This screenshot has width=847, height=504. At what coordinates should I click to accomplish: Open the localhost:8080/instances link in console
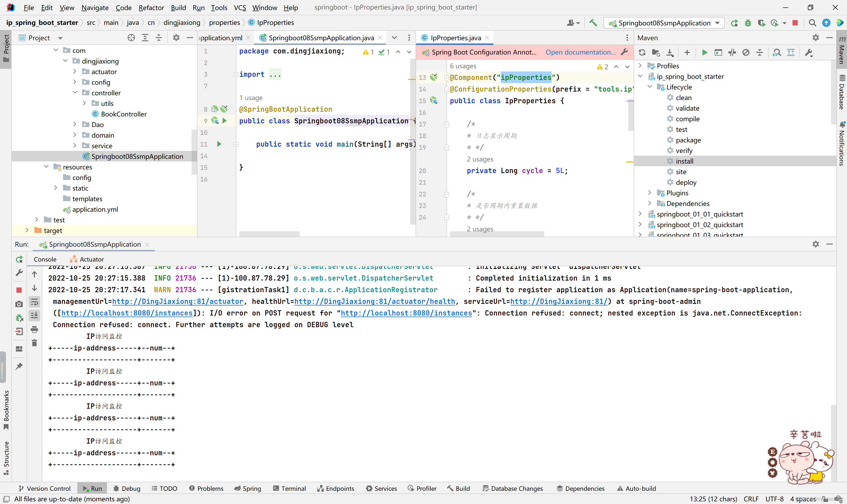(127, 313)
